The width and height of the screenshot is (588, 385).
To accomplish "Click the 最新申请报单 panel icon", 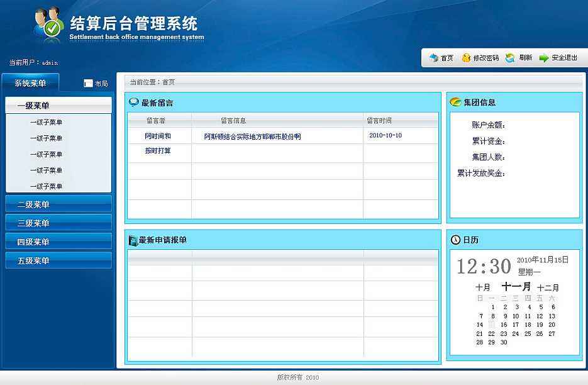I will [133, 240].
